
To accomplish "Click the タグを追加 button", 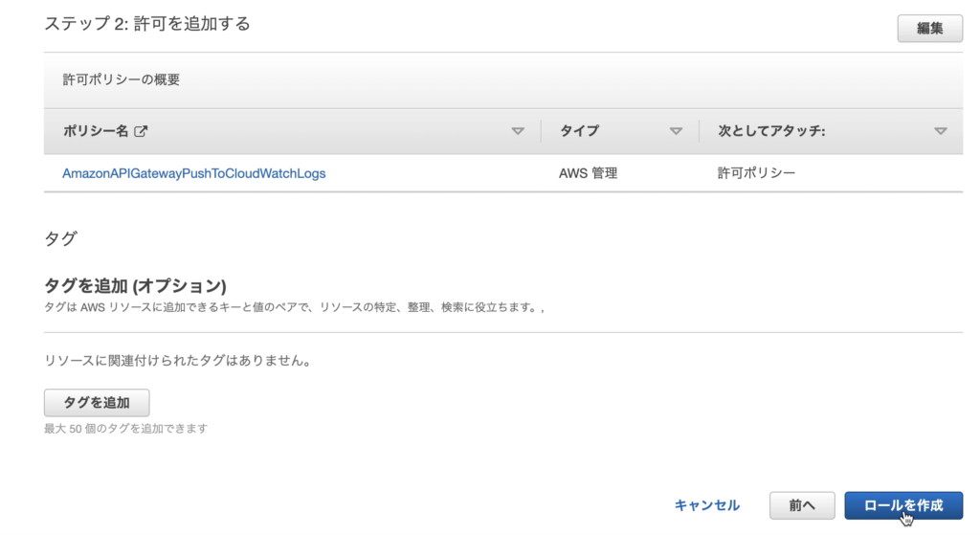I will [x=97, y=403].
